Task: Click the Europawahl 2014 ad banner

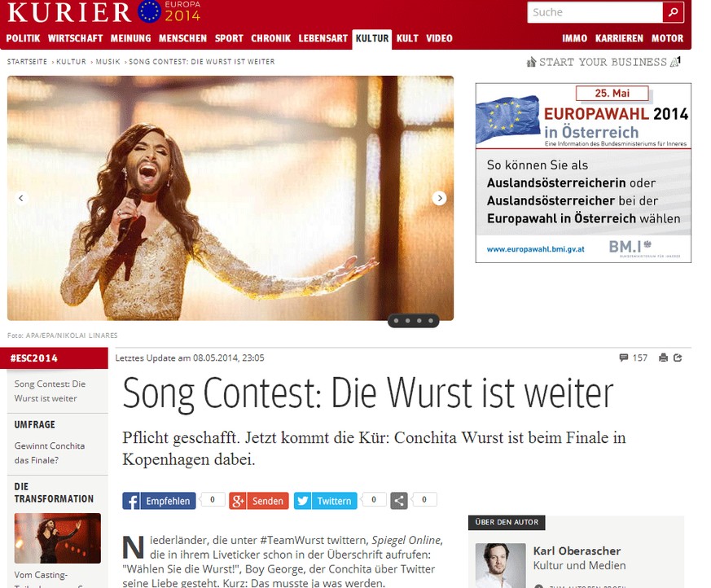Action: (x=583, y=173)
